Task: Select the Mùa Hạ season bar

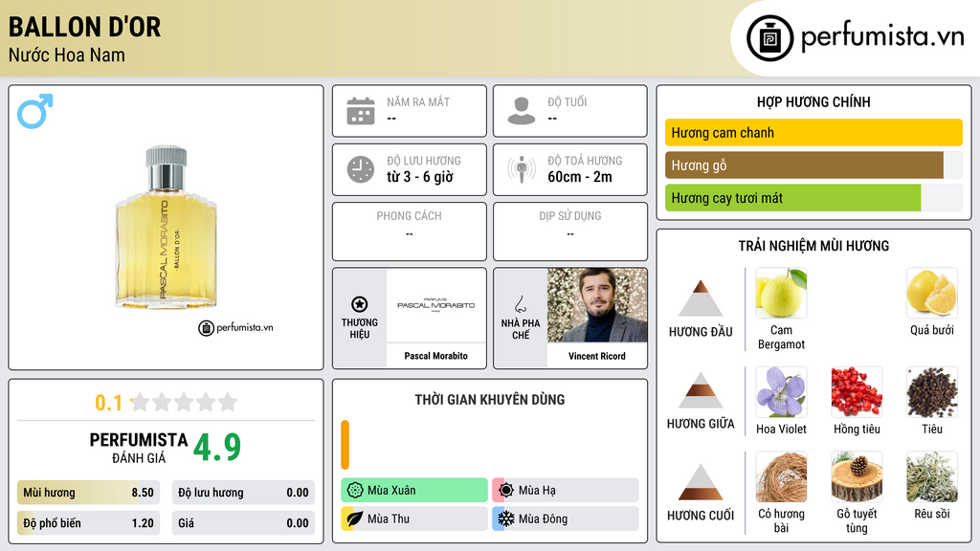Action: (566, 491)
